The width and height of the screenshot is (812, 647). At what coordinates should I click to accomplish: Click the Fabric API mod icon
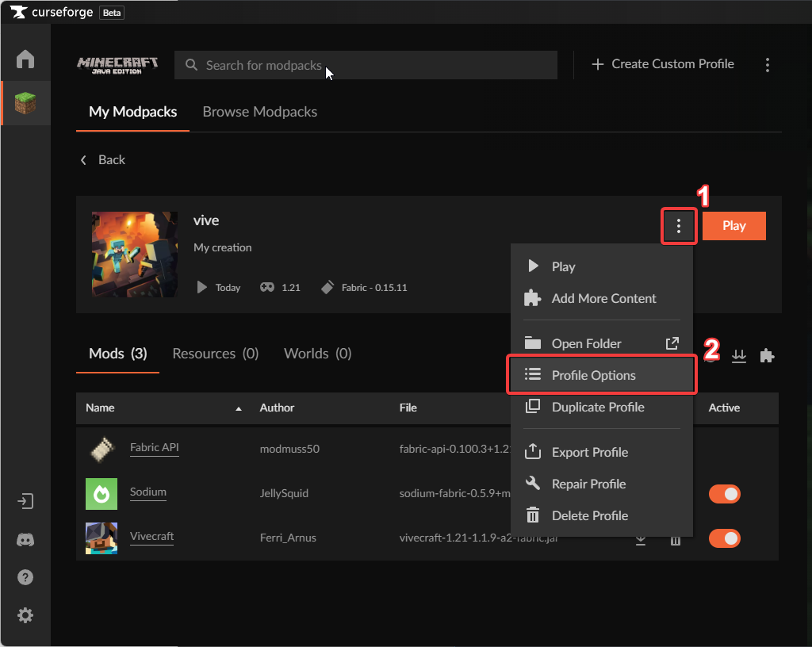(x=101, y=450)
